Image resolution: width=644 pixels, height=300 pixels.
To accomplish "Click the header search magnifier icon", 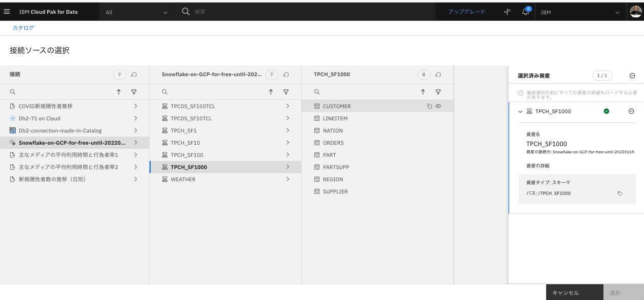I will click(x=186, y=11).
